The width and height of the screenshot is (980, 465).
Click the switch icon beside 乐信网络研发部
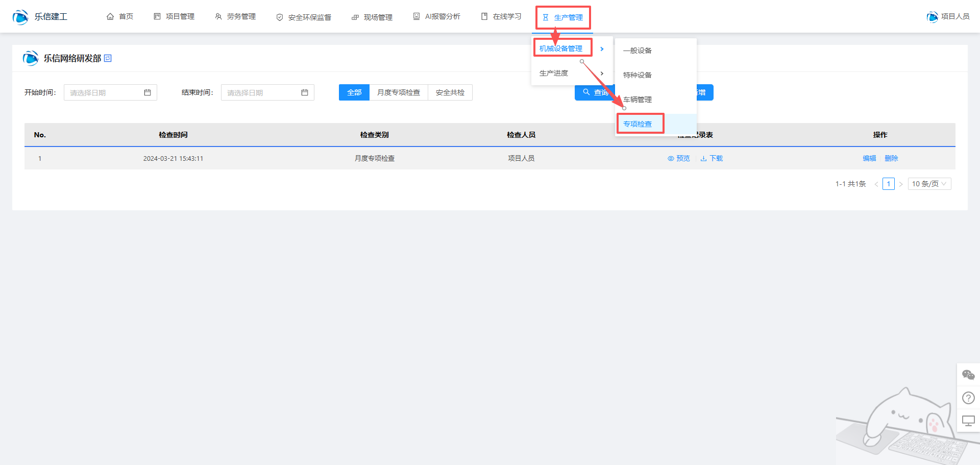point(108,58)
